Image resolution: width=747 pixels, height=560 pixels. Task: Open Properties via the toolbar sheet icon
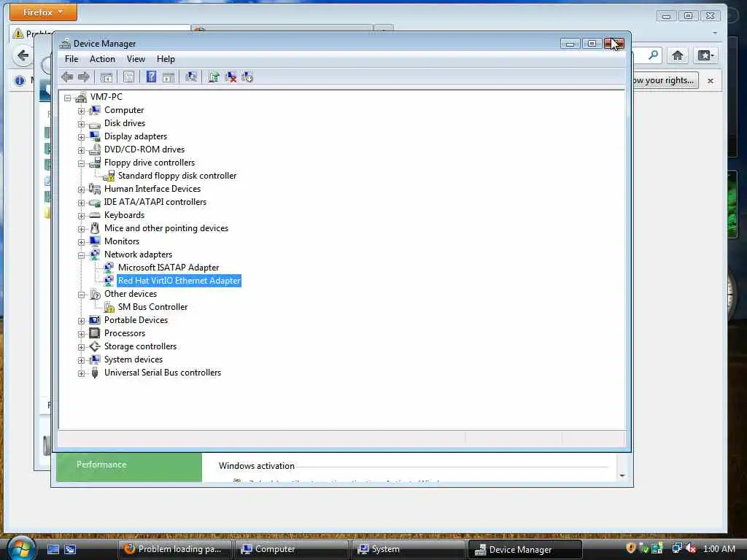[128, 77]
